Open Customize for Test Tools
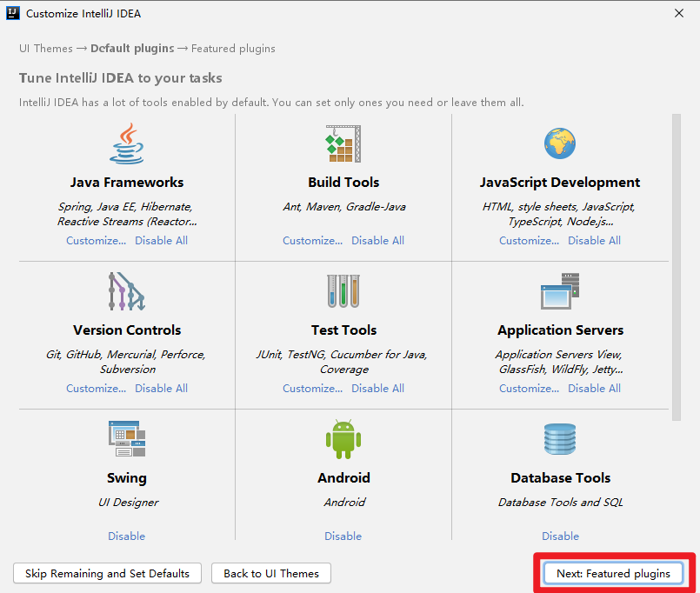 click(312, 389)
